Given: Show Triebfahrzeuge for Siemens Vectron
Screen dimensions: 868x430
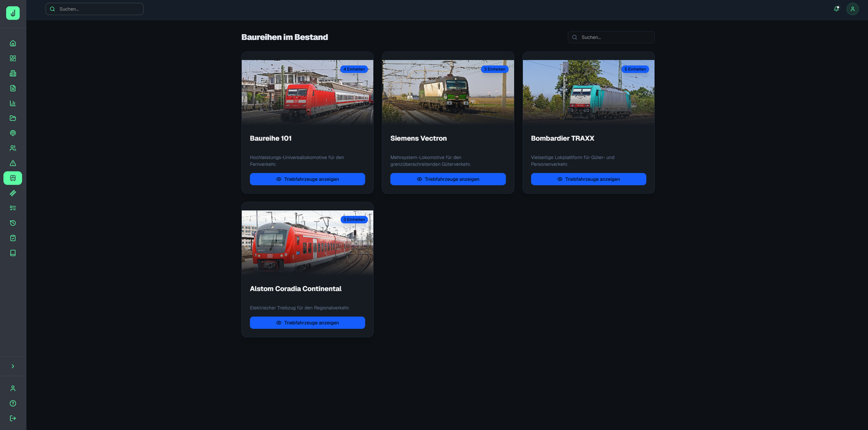Looking at the screenshot, I should tap(448, 179).
